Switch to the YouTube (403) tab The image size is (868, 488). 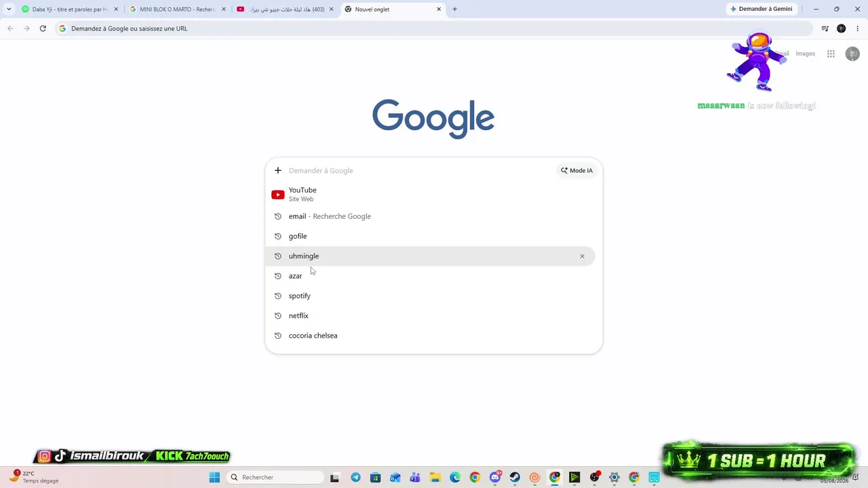(284, 9)
